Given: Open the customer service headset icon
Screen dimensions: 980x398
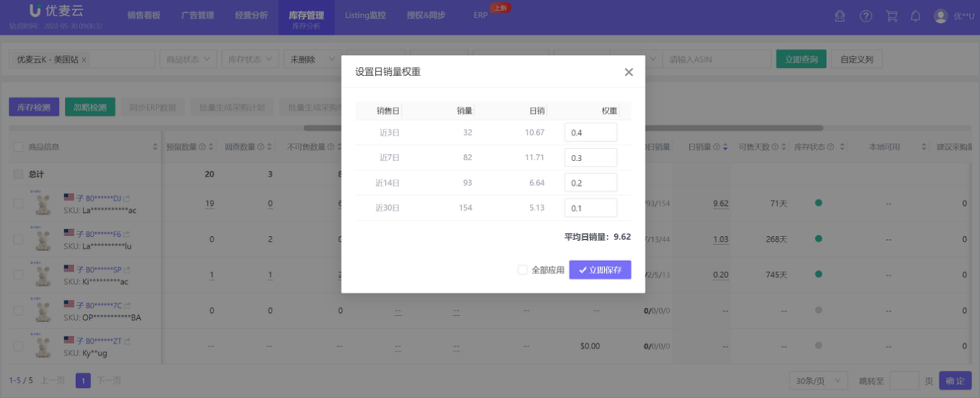Looking at the screenshot, I should point(840,15).
